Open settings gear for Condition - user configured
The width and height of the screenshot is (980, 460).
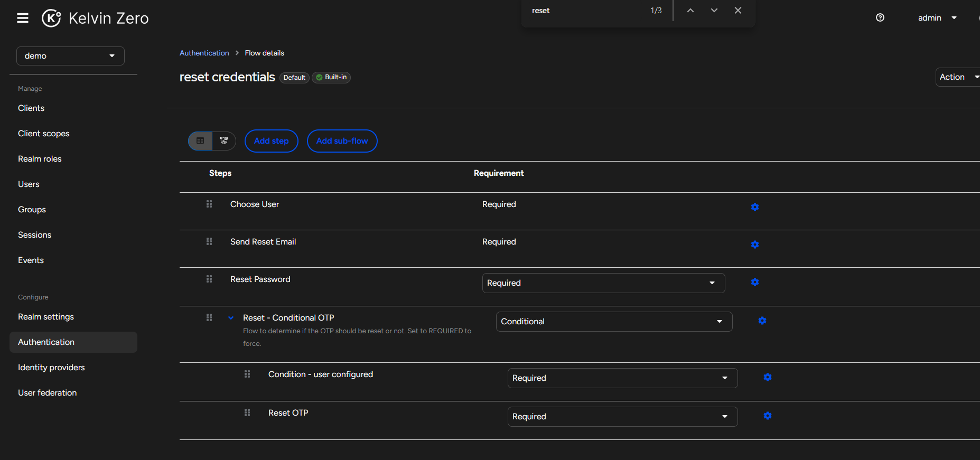pyautogui.click(x=768, y=377)
